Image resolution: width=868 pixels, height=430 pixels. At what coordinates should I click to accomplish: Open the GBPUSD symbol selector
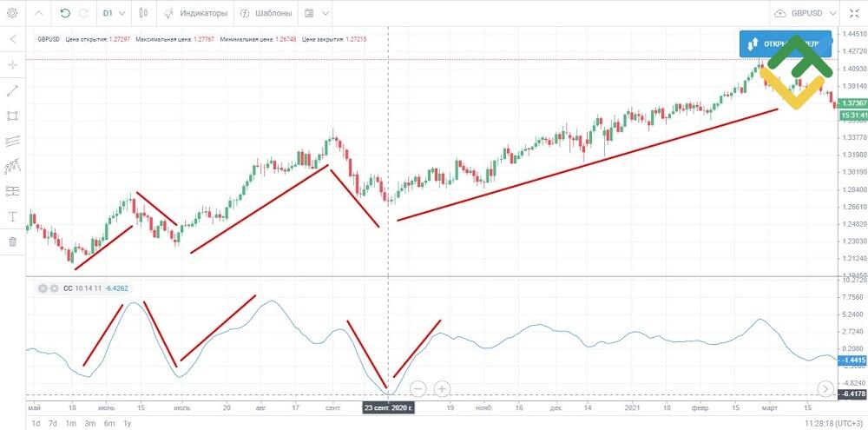(x=814, y=13)
